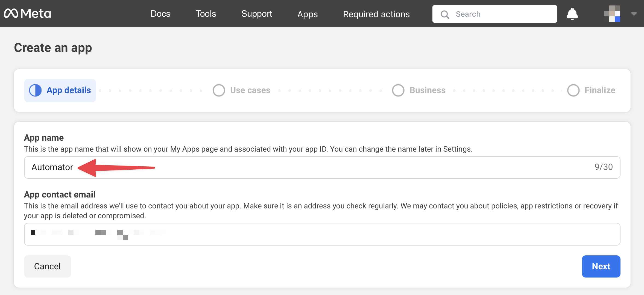Click the Meta logo in header
Viewport: 644px width, 295px height.
[x=27, y=13]
